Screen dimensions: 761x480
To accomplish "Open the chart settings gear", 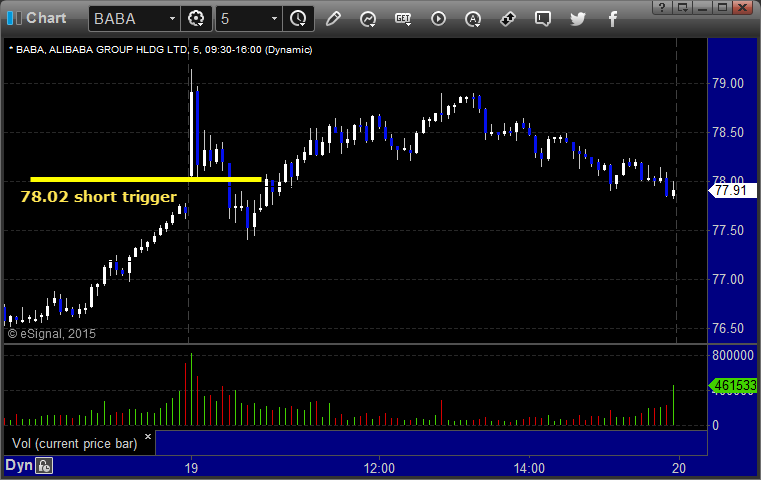I will tap(196, 19).
